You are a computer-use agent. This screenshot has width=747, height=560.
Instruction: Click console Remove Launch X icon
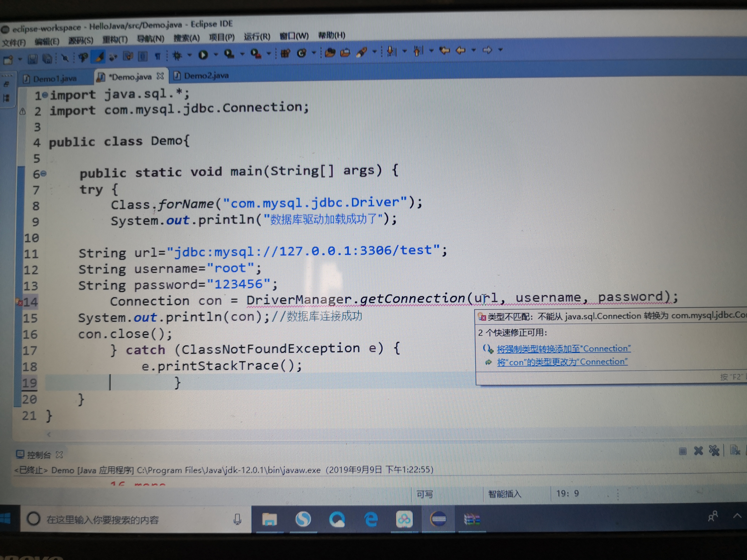[x=698, y=451]
